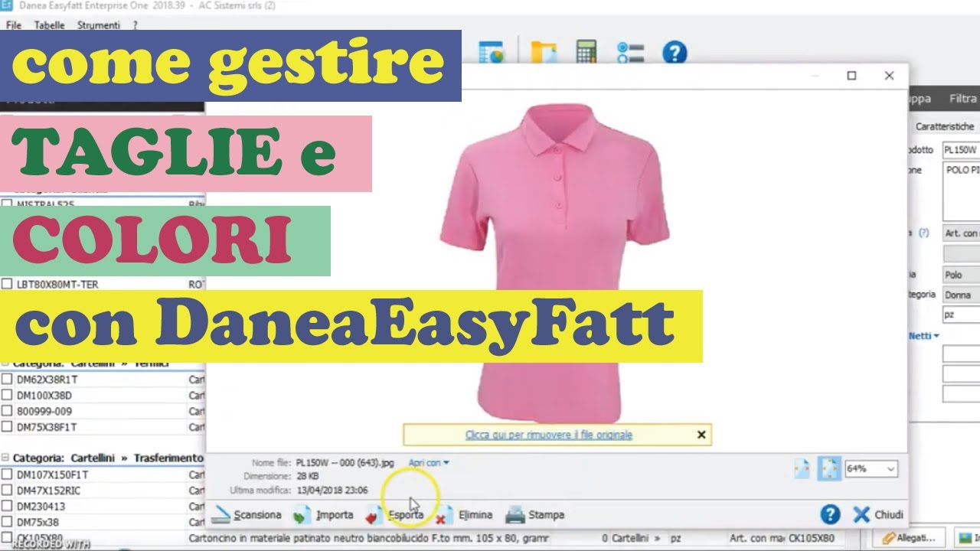
Task: Select the highlighted fit-to-window zoom icon
Action: click(x=829, y=468)
